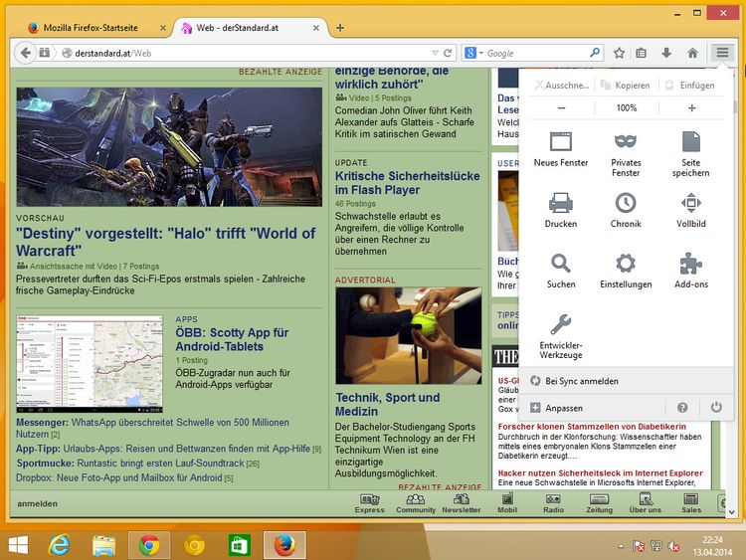
Task: Open the URL history dropdown arrow
Action: (435, 53)
